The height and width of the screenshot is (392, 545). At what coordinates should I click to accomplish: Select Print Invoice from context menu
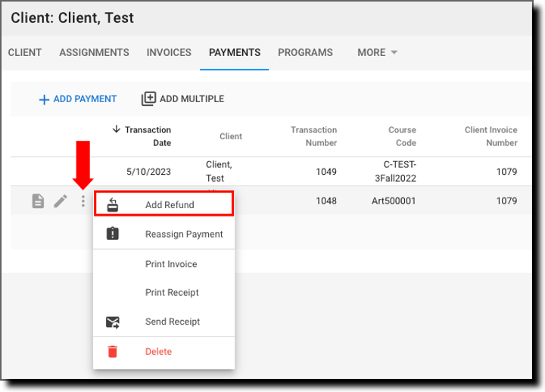(x=171, y=264)
